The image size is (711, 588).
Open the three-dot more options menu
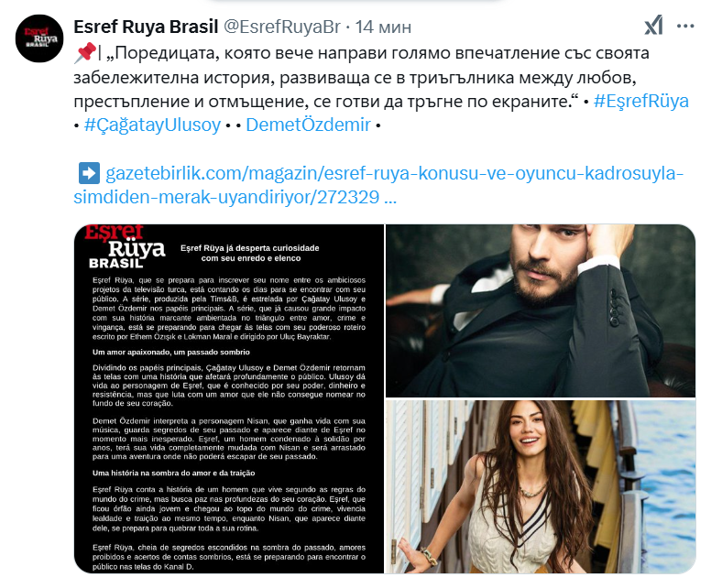[685, 27]
